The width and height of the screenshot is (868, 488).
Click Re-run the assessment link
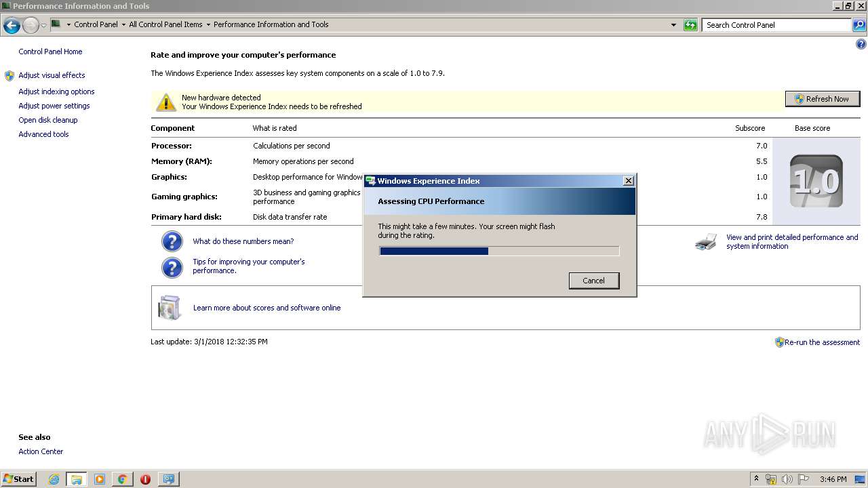click(x=822, y=342)
